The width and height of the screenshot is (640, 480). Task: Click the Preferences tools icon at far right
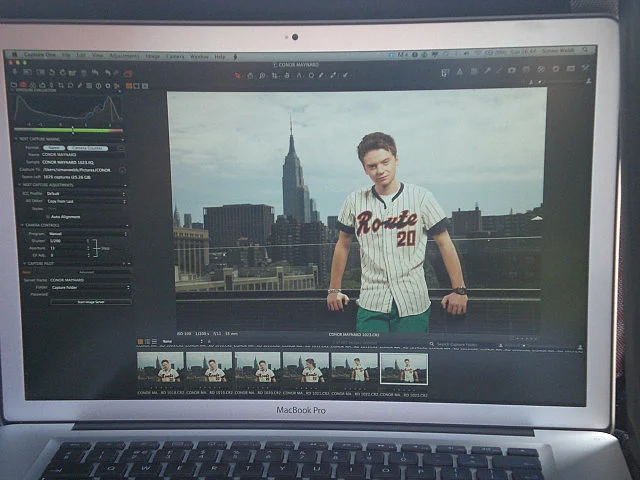point(585,68)
